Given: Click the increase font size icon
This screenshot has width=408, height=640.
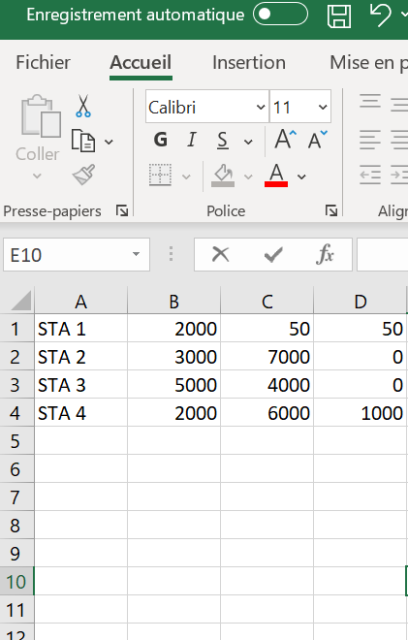Looking at the screenshot, I should (285, 140).
